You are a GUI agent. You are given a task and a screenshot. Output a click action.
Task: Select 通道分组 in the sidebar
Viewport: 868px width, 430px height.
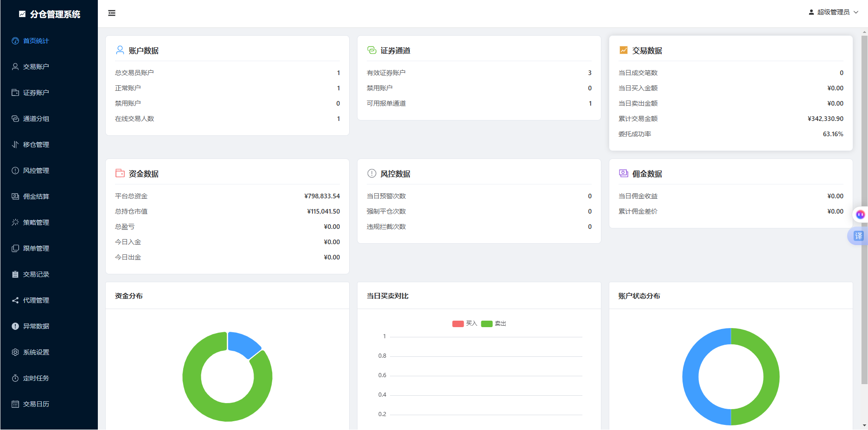click(49, 119)
